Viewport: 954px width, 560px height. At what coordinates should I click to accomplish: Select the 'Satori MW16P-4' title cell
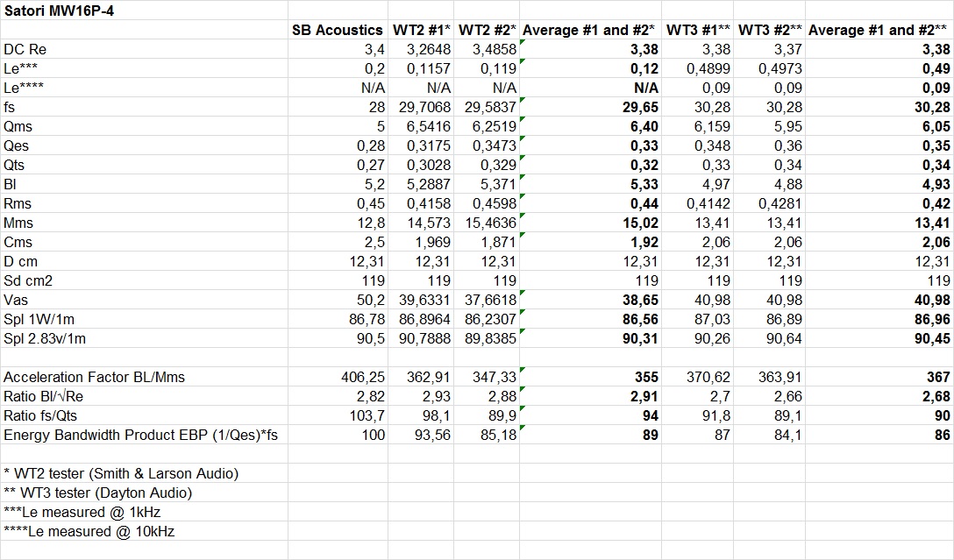(x=59, y=11)
